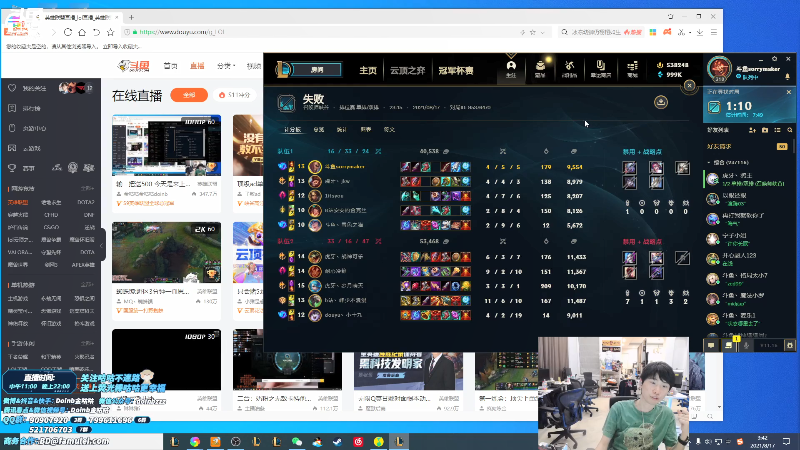The image size is (800, 450).
Task: Close the post-game stats screen with round X
Action: pyautogui.click(x=689, y=85)
